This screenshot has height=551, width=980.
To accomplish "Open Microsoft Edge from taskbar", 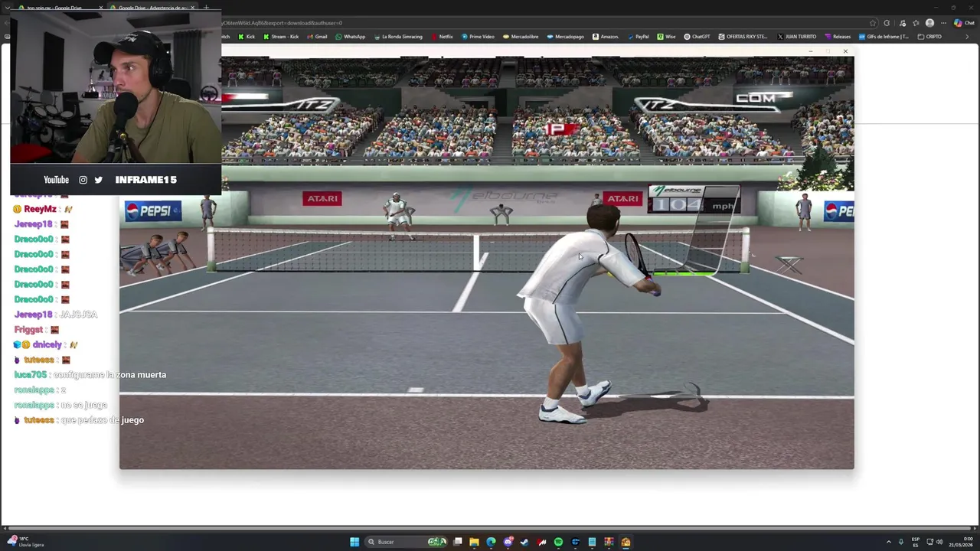I will 491,542.
